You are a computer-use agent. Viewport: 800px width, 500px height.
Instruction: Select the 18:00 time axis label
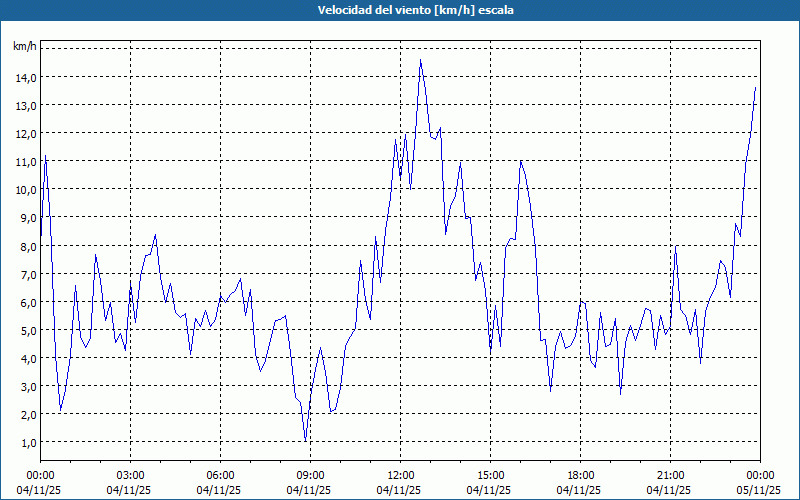click(x=581, y=475)
